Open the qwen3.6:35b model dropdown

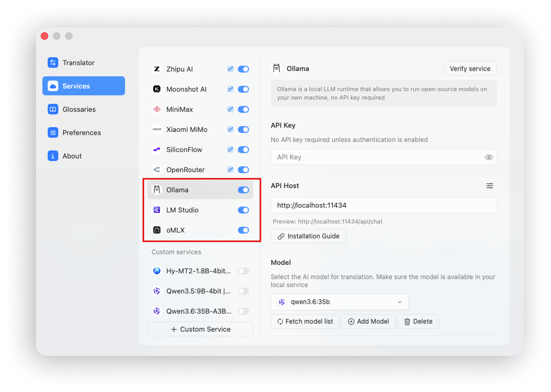[340, 302]
